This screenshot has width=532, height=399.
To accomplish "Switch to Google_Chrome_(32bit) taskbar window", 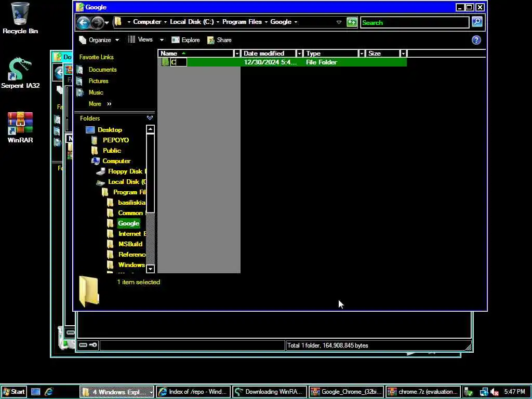I will click(x=347, y=392).
